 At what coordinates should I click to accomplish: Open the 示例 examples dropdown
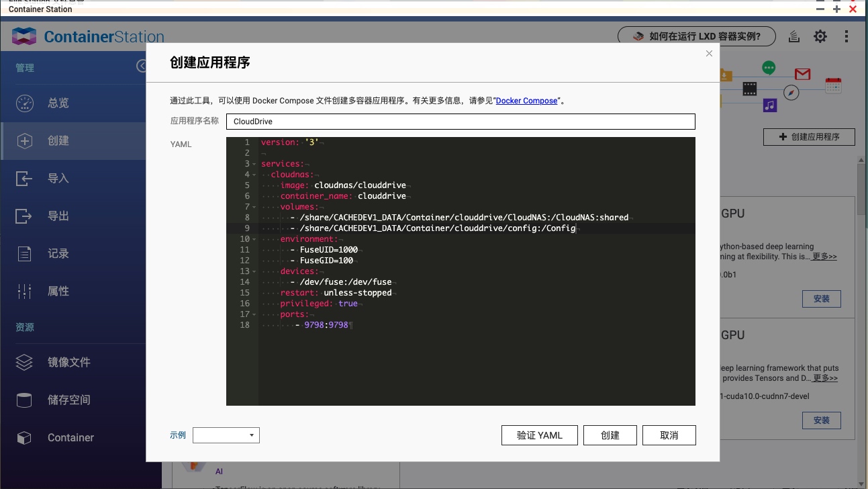point(226,435)
